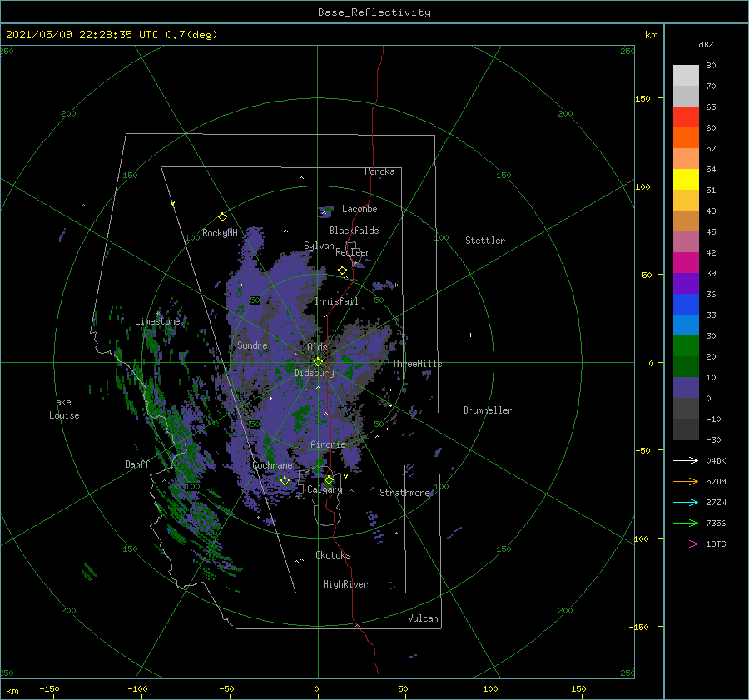
Task: Click the Airdrie city label
Action: (x=328, y=444)
